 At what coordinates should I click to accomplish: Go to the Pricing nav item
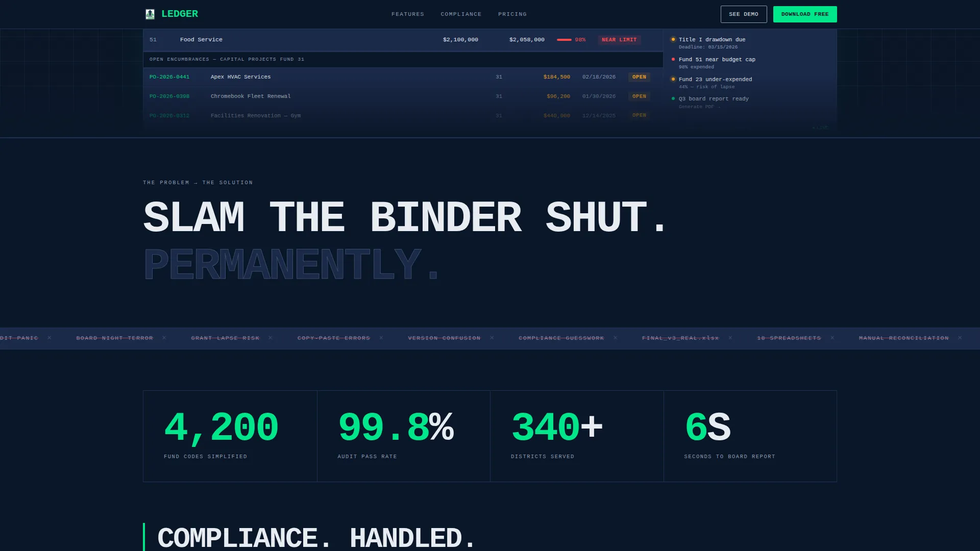pyautogui.click(x=512, y=14)
